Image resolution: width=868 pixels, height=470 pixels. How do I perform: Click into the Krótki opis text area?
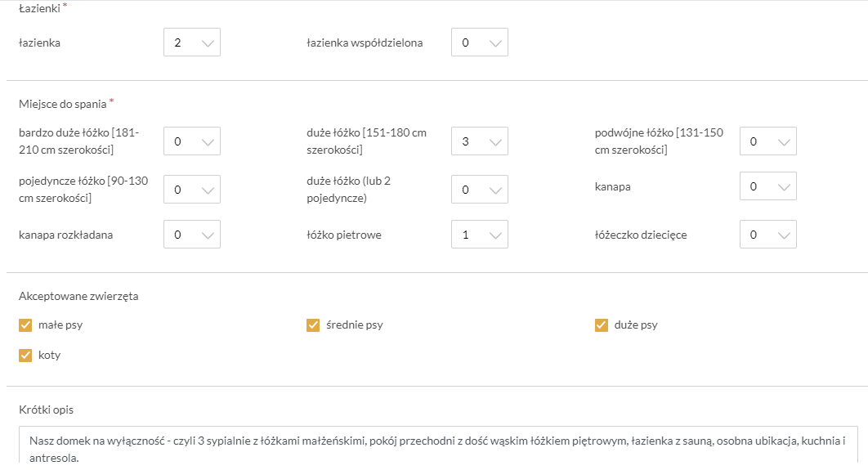pyautogui.click(x=437, y=445)
